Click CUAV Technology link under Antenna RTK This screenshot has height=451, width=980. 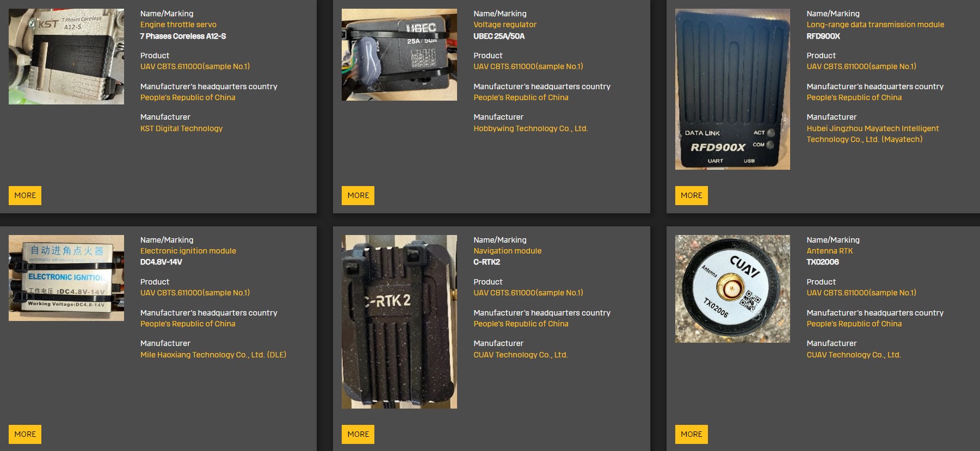point(854,355)
